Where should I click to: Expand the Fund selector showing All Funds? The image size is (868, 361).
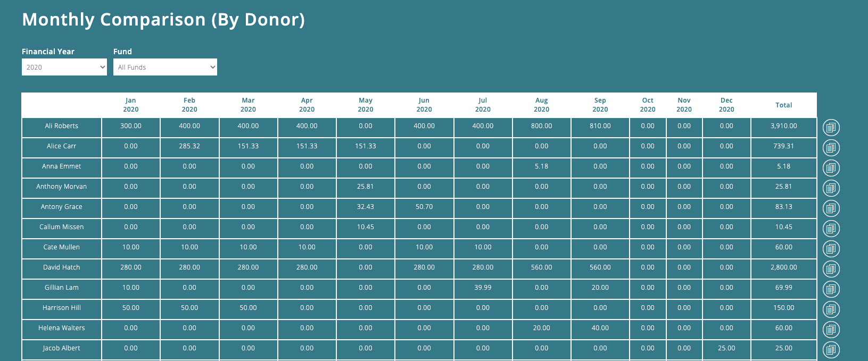click(165, 67)
